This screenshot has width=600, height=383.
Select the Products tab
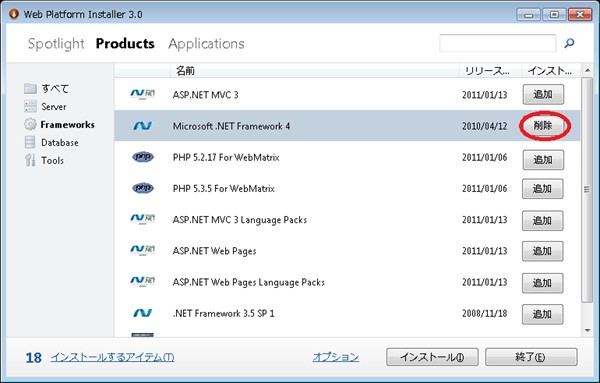[125, 44]
